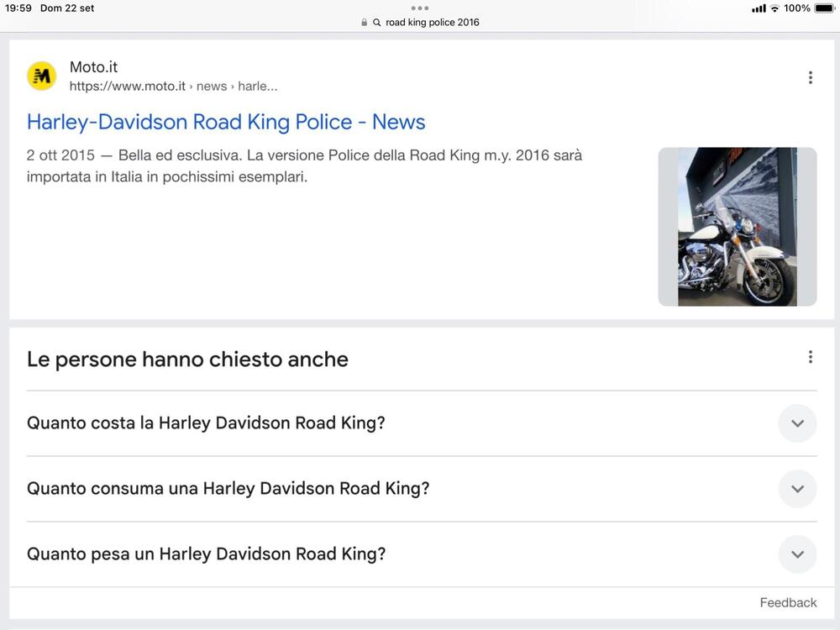
Task: Click the Moto.it site name
Action: [93, 67]
